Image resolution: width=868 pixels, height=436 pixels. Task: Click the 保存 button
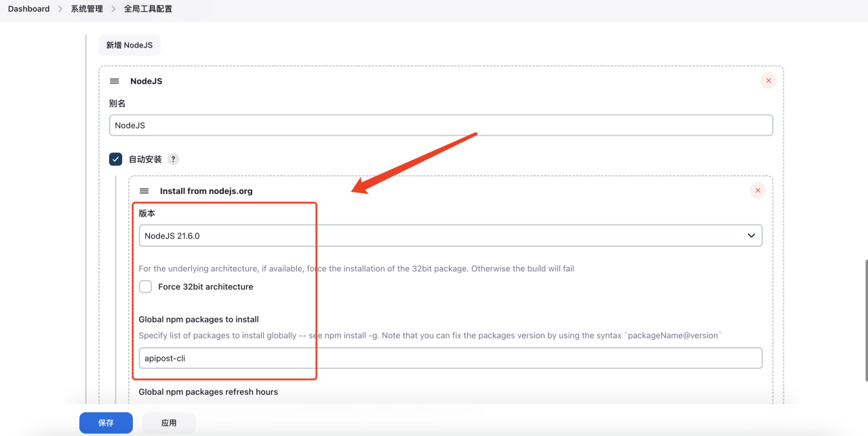(x=106, y=422)
